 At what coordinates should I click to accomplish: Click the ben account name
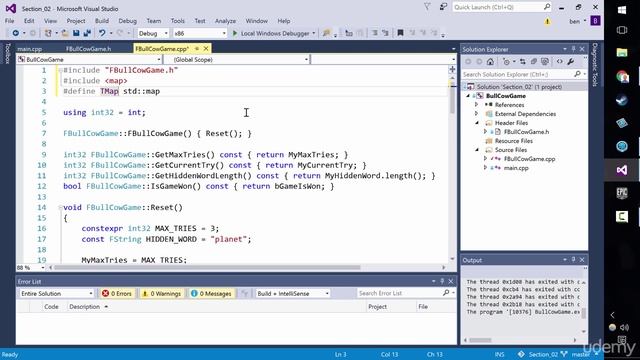coord(574,21)
